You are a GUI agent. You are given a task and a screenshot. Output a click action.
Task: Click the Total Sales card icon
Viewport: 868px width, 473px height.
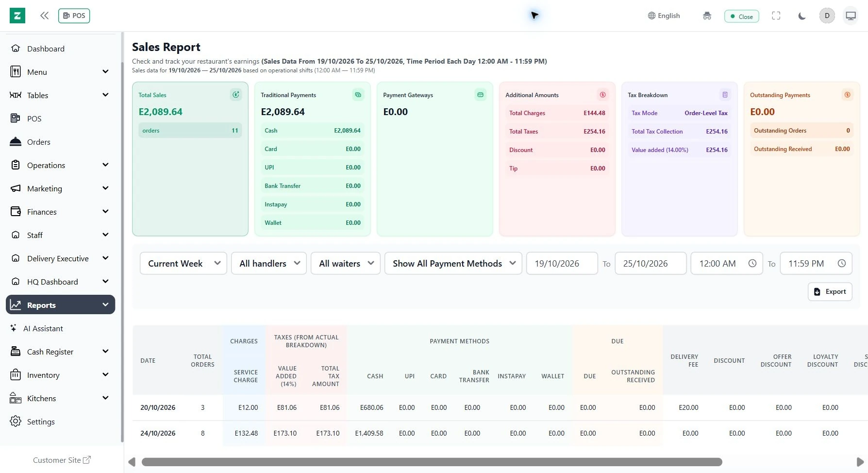click(235, 95)
